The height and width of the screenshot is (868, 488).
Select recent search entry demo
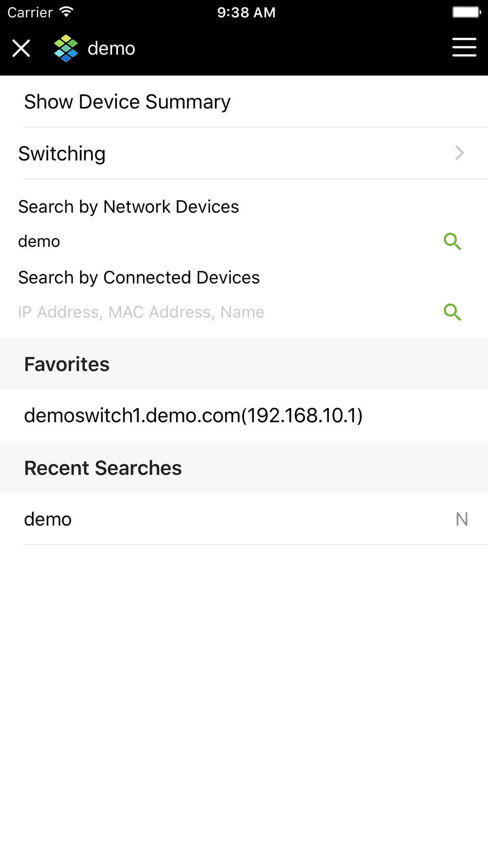click(244, 519)
